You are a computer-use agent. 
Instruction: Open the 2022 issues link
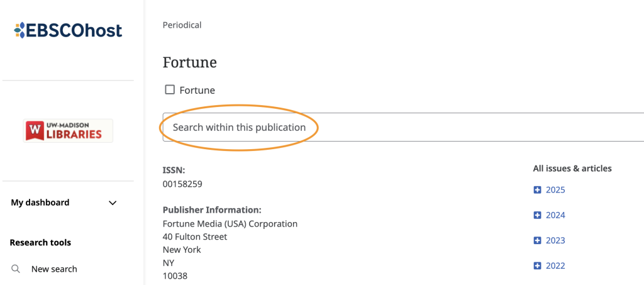pos(555,265)
